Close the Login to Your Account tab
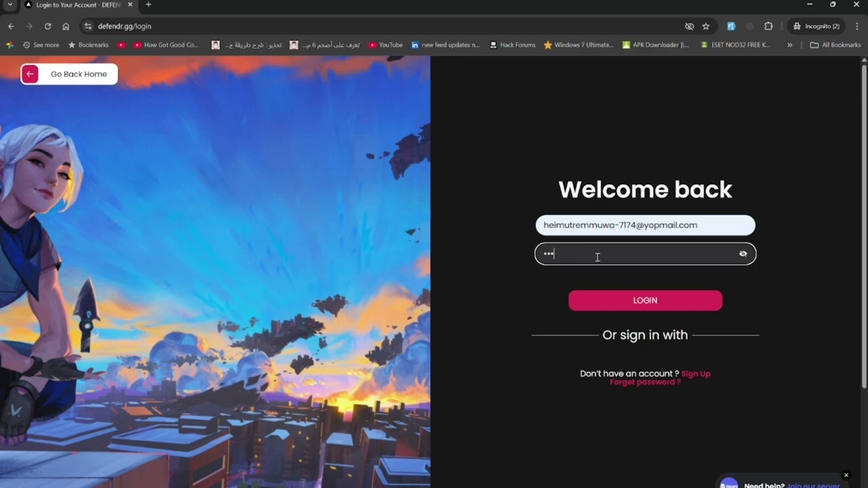The height and width of the screenshot is (488, 868). [x=130, y=5]
